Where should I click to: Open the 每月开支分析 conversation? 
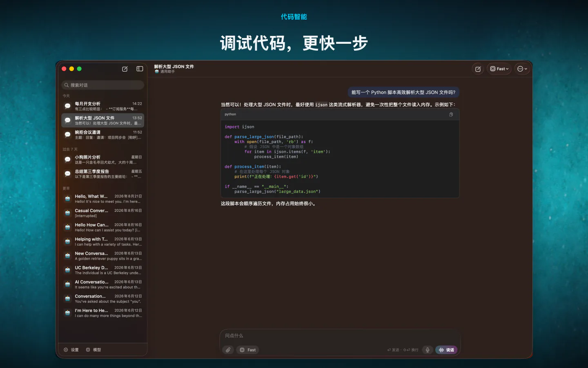[103, 106]
